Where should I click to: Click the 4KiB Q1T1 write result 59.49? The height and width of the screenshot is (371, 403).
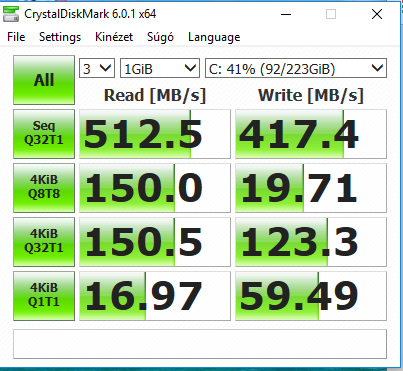click(311, 296)
